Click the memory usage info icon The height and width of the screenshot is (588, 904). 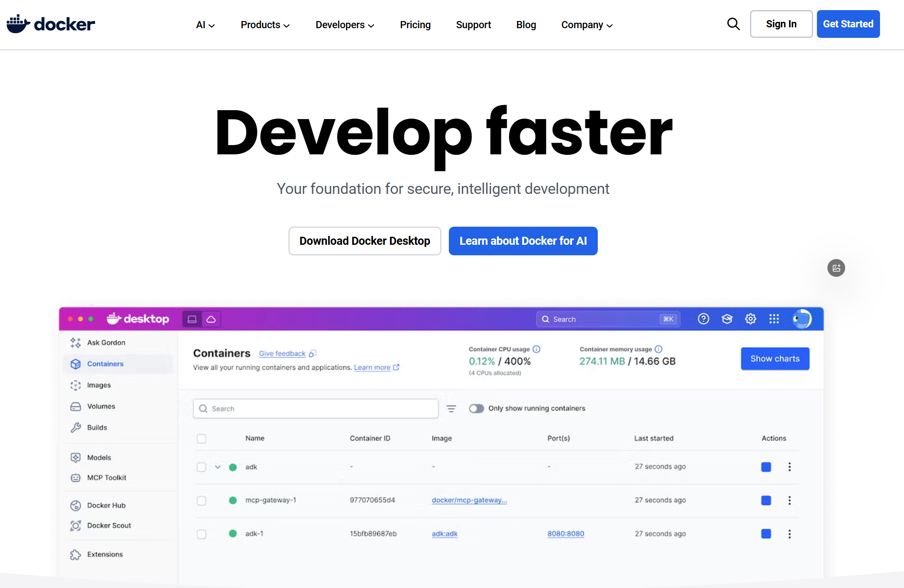(x=659, y=349)
